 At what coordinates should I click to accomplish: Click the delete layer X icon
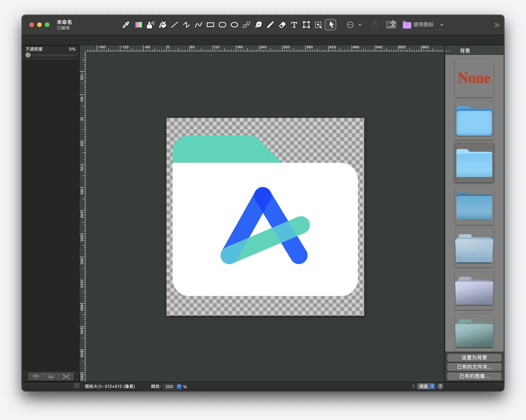(66, 377)
